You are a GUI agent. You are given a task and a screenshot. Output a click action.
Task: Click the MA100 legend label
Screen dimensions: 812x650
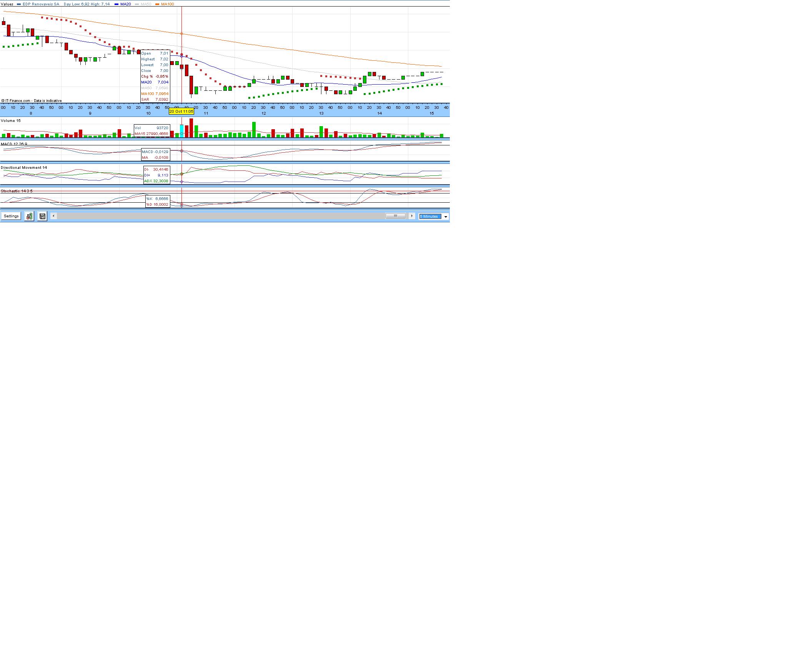[167, 4]
